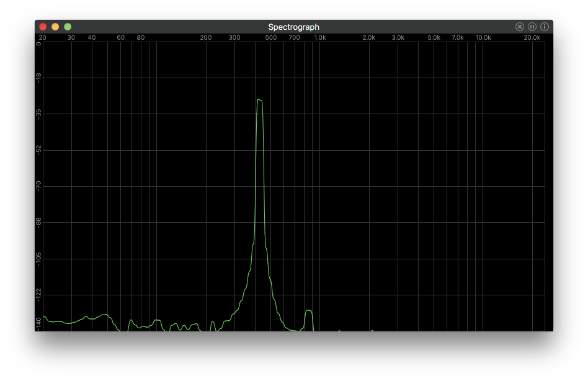The height and width of the screenshot is (381, 588).
Task: Pause the spectrograph display
Action: [x=532, y=27]
